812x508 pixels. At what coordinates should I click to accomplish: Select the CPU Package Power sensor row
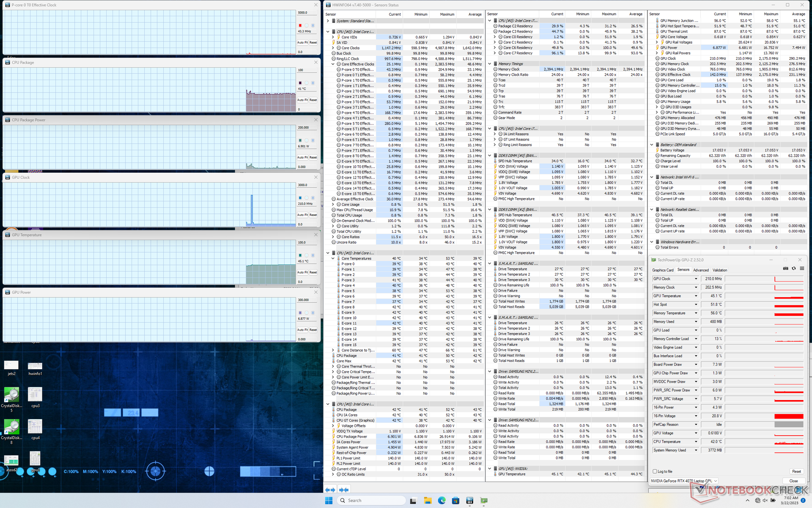pos(407,437)
